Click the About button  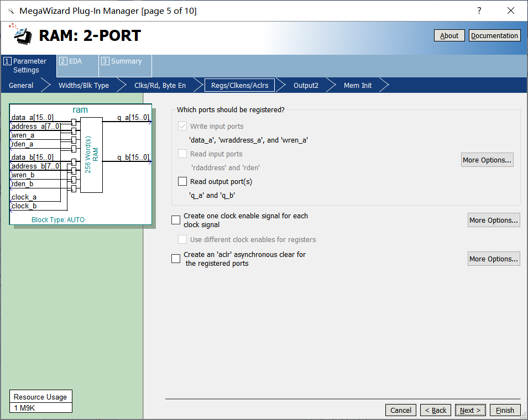tap(449, 36)
